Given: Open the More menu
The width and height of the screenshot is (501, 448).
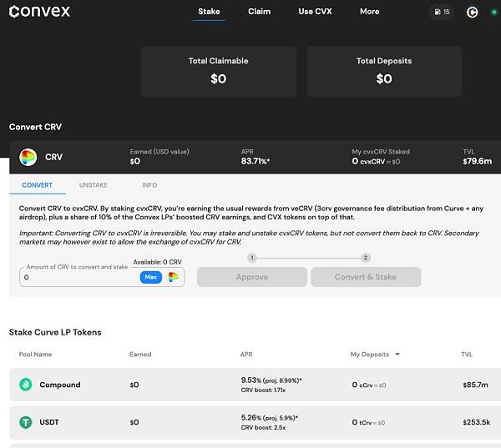Looking at the screenshot, I should point(370,12).
